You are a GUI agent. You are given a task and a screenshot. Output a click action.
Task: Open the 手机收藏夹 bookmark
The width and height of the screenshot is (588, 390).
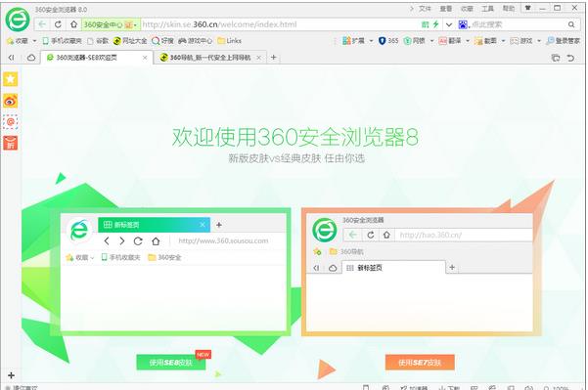click(62, 41)
